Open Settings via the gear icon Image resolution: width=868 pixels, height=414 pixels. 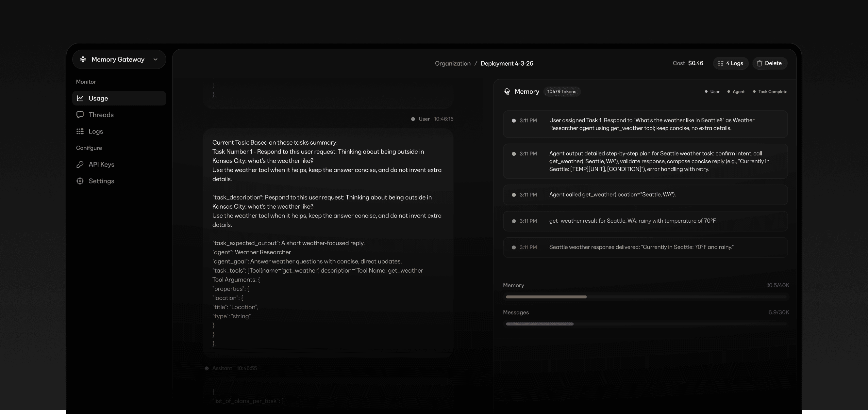(x=80, y=181)
